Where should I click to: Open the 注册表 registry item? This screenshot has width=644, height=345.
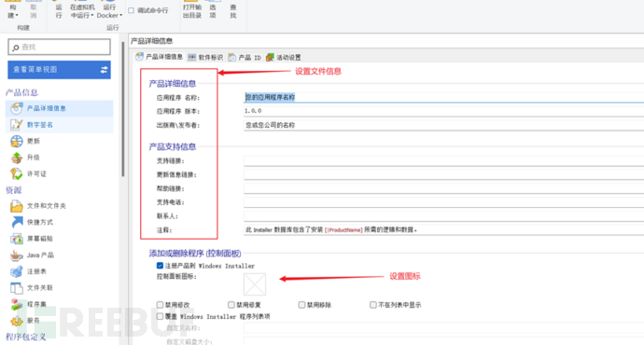pyautogui.click(x=29, y=271)
